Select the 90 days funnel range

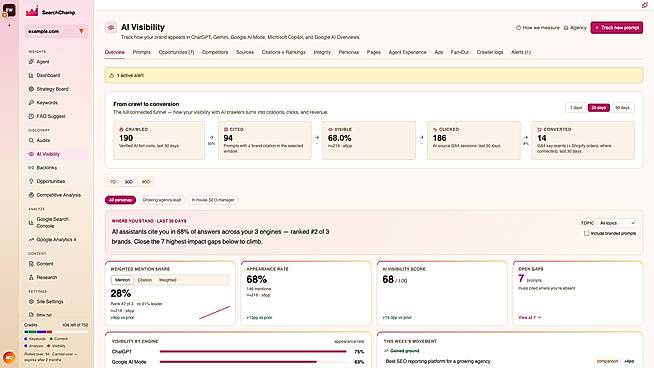coord(622,108)
